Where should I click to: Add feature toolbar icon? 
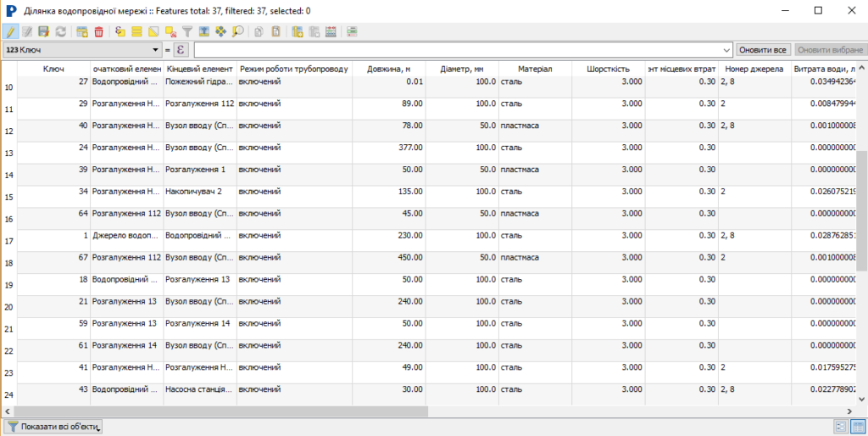(82, 31)
